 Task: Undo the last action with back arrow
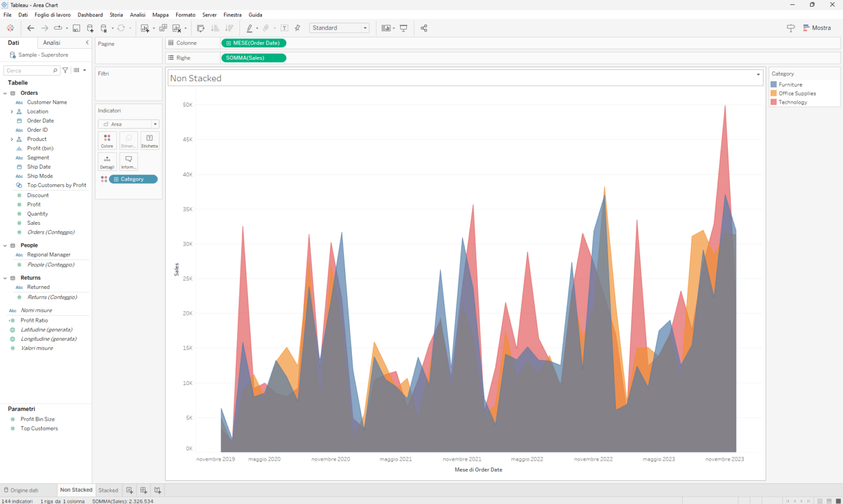point(31,28)
